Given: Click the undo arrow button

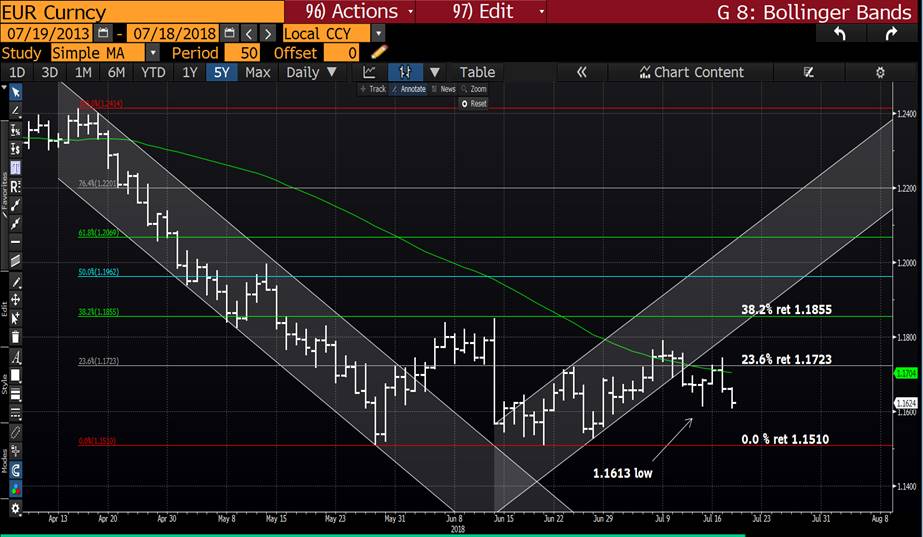Looking at the screenshot, I should [839, 33].
